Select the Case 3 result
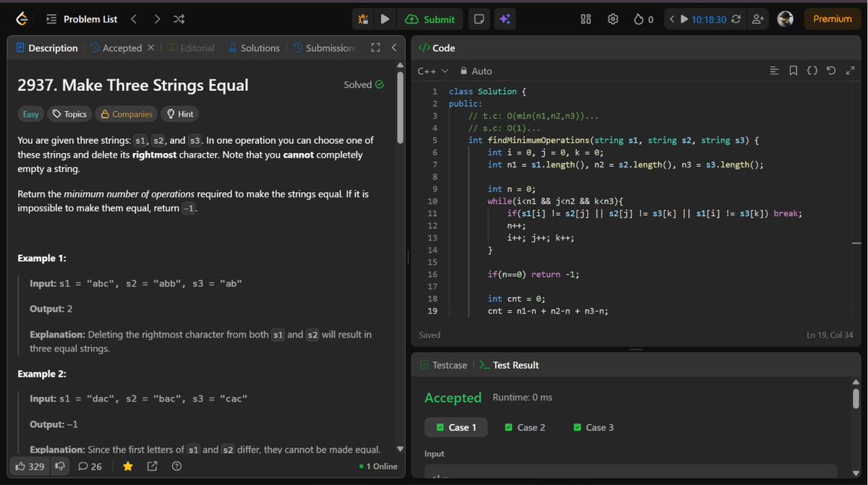Viewport: 868px width, 485px height. point(593,427)
